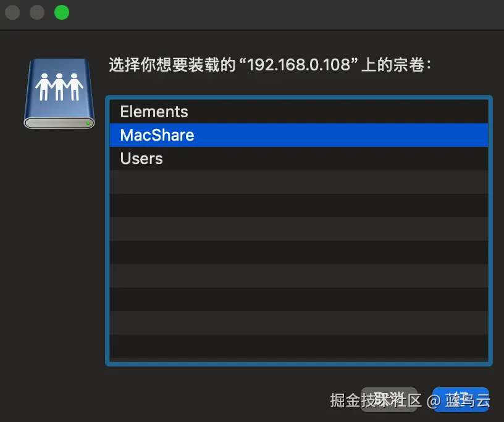
Task: Click the shared network drive icon
Action: point(59,93)
